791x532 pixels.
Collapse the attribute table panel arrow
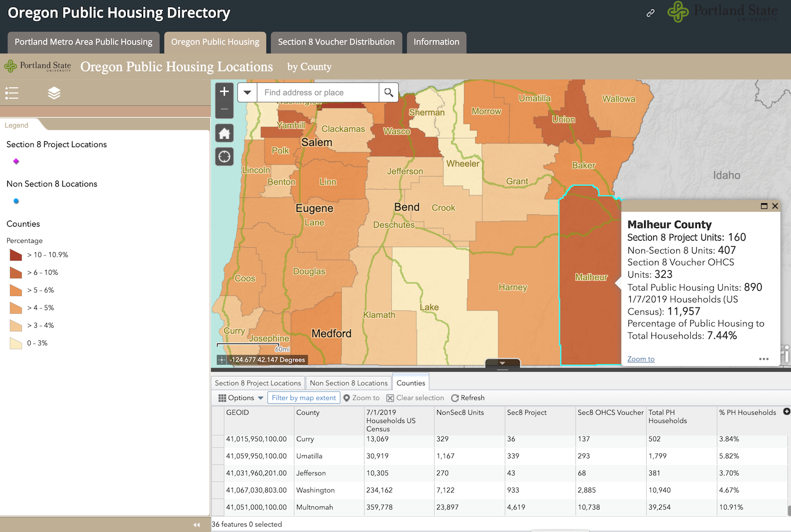[x=502, y=364]
